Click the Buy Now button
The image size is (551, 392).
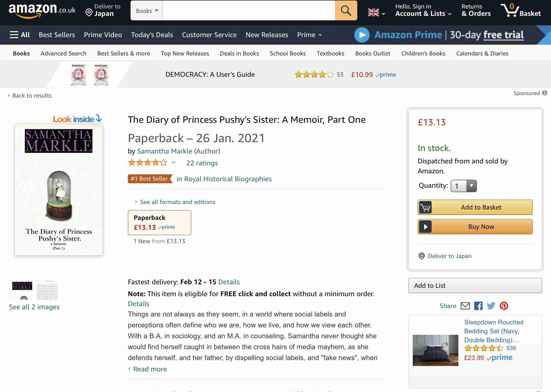pos(475,227)
